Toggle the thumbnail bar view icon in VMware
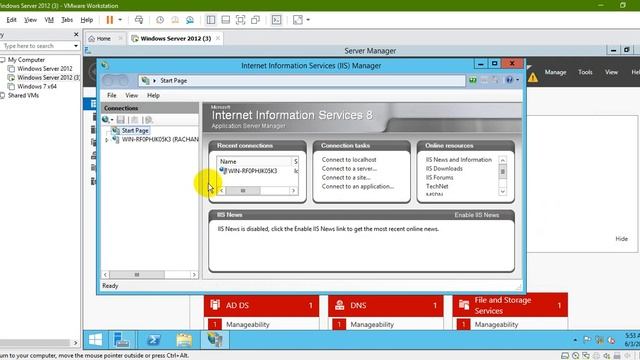The width and height of the screenshot is (640, 360). click(225, 20)
